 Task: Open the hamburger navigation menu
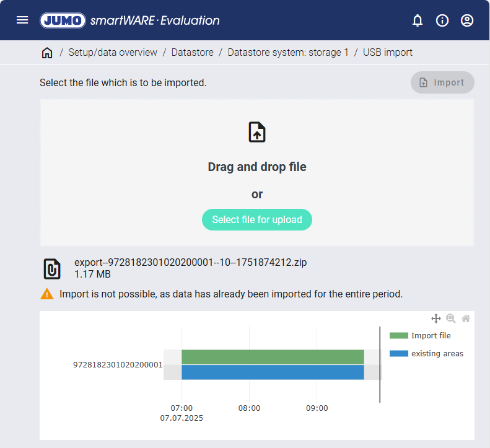pyautogui.click(x=22, y=20)
